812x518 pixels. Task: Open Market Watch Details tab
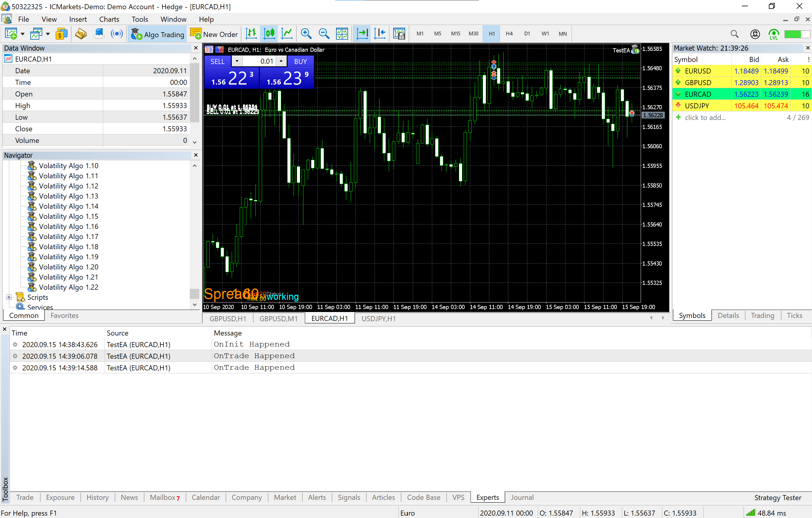click(x=728, y=316)
